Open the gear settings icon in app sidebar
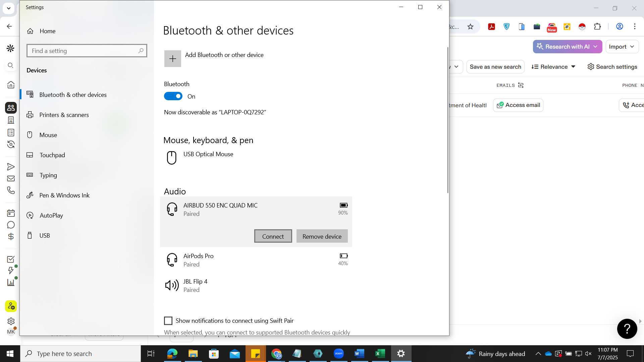644x362 pixels. (11, 321)
